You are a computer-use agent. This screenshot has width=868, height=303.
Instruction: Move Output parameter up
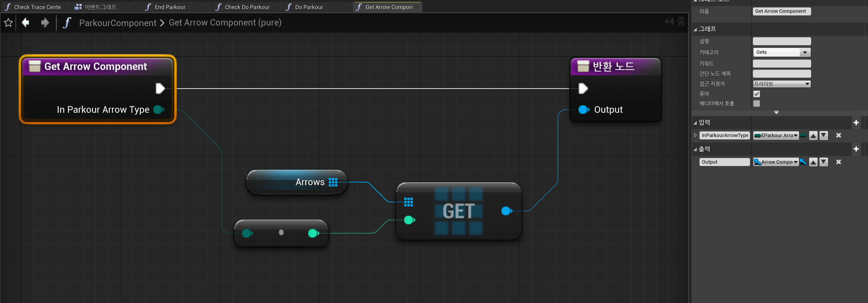pos(813,162)
